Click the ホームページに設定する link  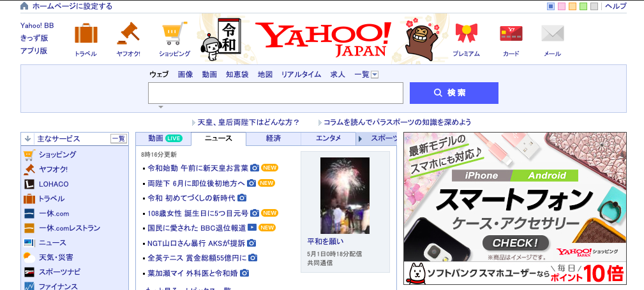click(x=72, y=6)
